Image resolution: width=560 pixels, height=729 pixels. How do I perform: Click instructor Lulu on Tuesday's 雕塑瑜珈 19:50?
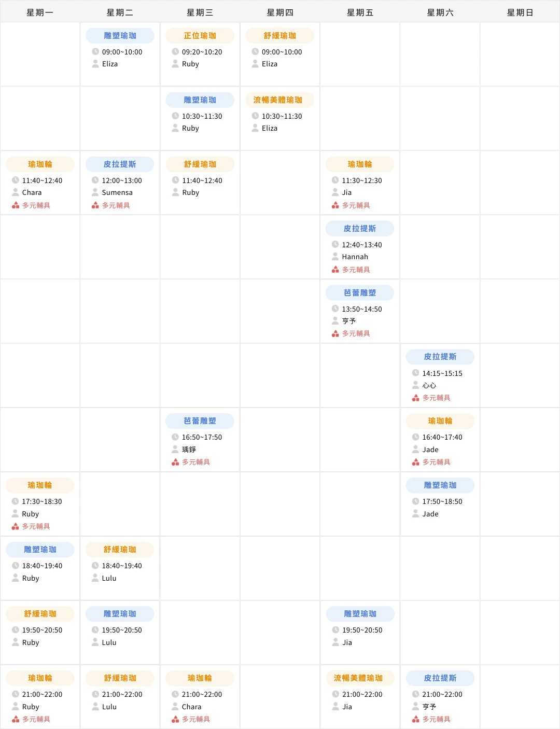coord(109,642)
